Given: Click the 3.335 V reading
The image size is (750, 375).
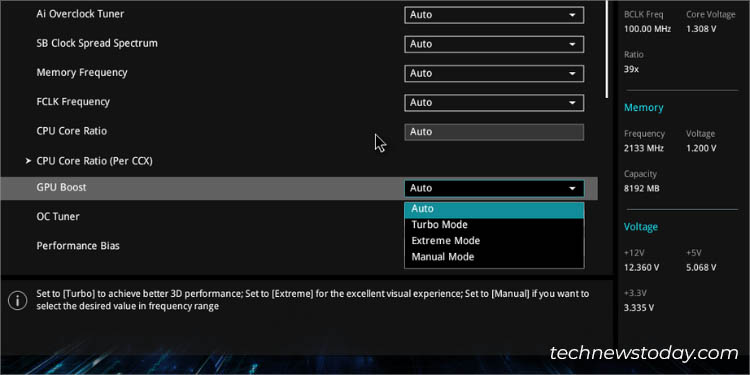Looking at the screenshot, I should (x=639, y=308).
